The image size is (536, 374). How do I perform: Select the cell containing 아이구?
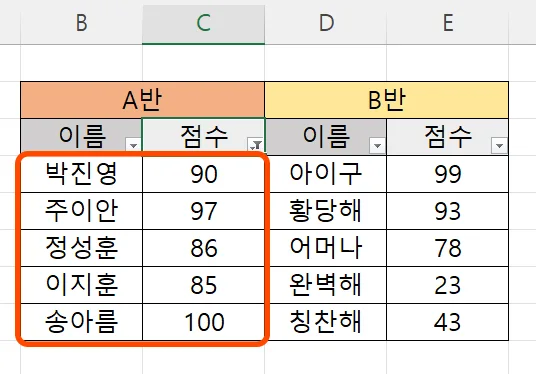coord(325,174)
